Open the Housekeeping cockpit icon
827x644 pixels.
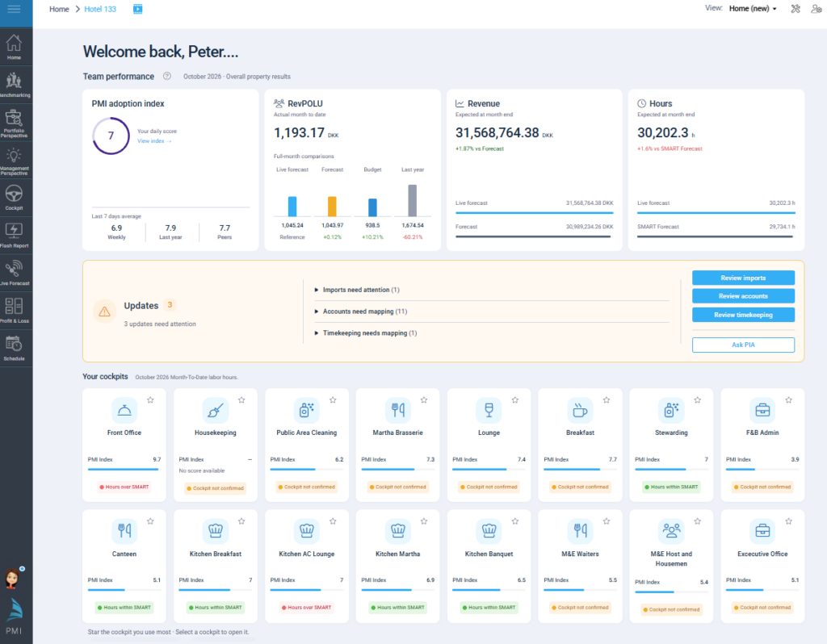(215, 410)
